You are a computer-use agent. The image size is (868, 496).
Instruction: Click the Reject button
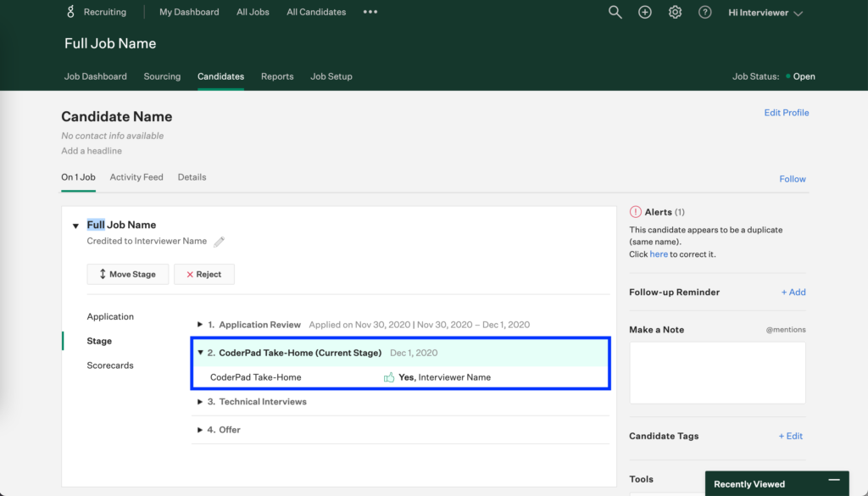203,274
